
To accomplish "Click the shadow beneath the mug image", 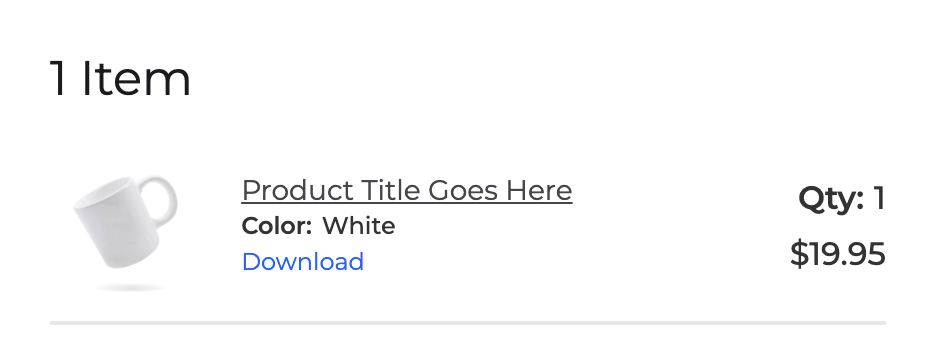I will [x=130, y=288].
